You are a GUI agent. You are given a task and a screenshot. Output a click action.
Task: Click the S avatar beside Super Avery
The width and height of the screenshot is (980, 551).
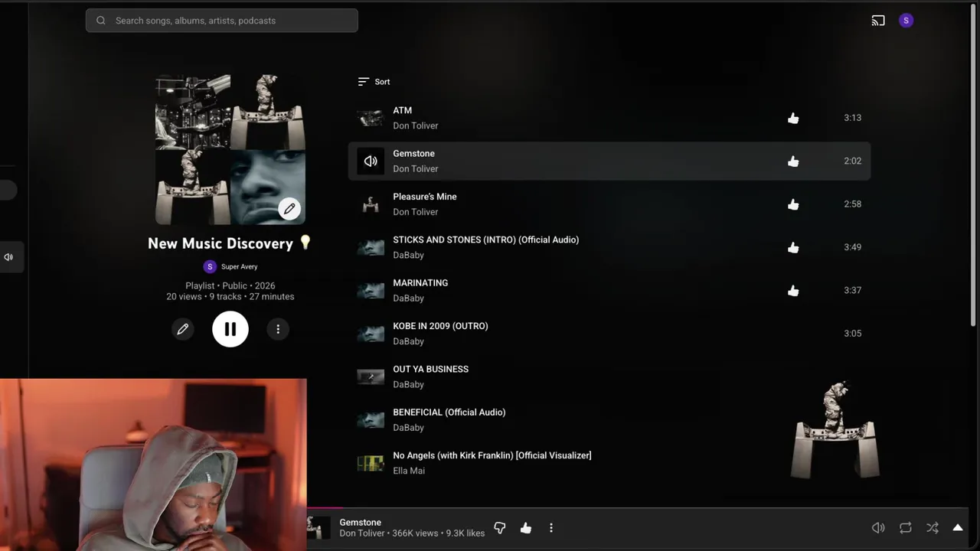tap(210, 266)
